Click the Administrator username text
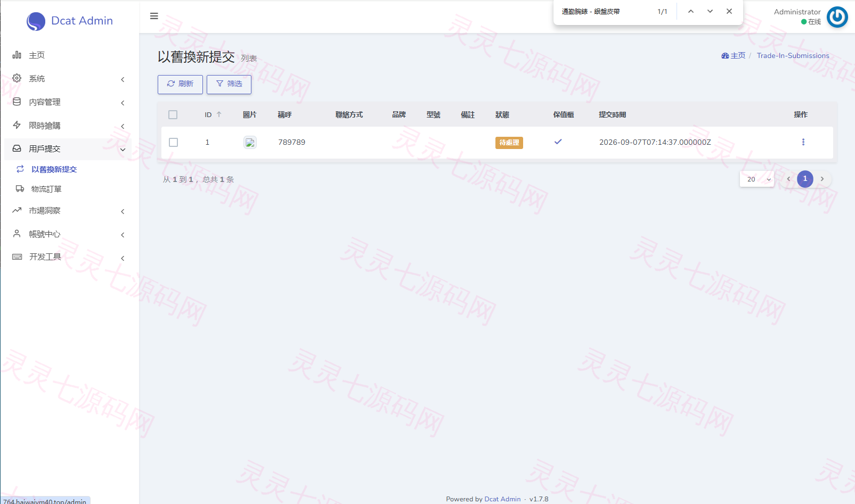Screen dimensions: 855x504 [797, 12]
